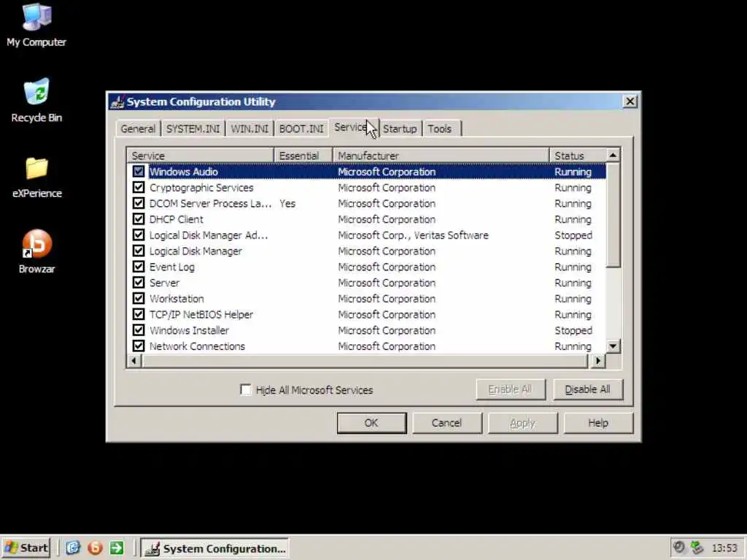
Task: Click the Help button
Action: (598, 423)
